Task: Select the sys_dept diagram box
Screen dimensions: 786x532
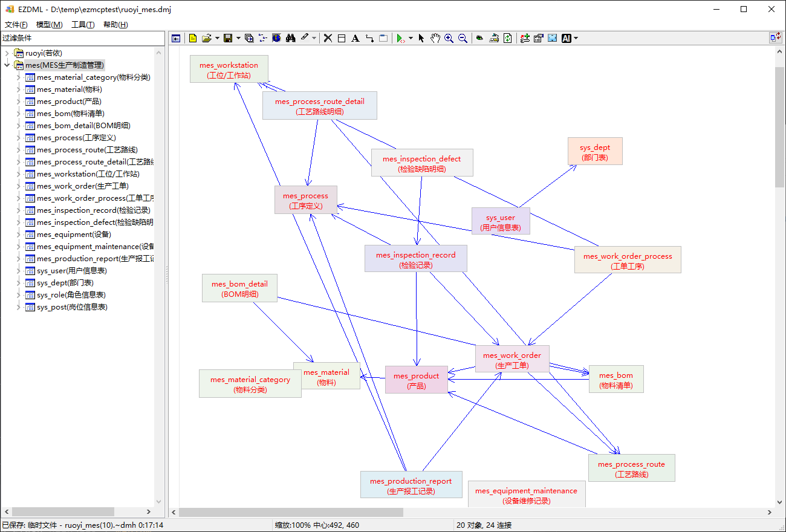Action: click(x=595, y=151)
